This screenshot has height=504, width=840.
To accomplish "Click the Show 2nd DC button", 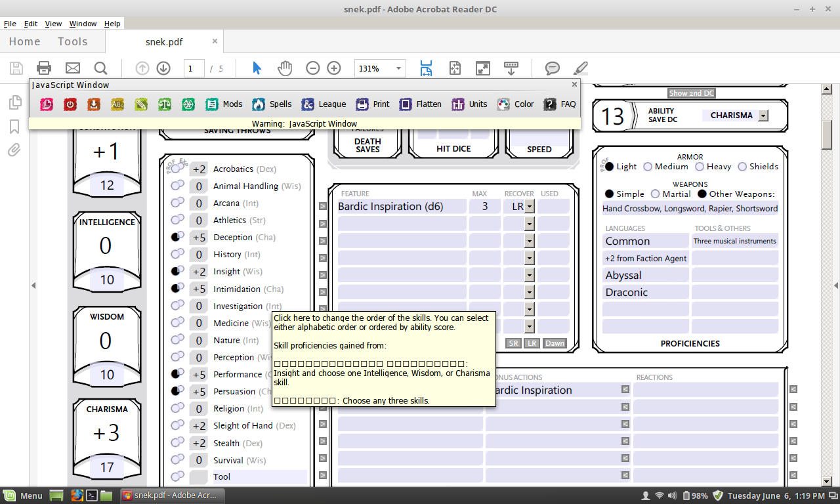I will tap(691, 93).
